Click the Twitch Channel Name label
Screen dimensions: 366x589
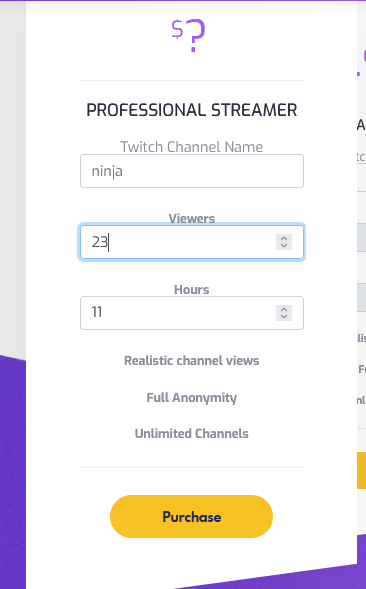(x=192, y=146)
